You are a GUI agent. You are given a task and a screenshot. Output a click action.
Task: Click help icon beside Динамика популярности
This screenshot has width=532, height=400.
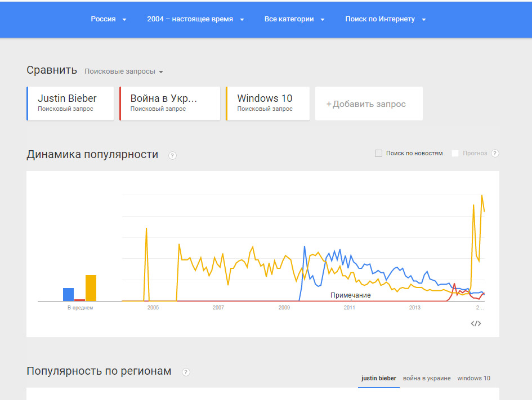tap(172, 155)
